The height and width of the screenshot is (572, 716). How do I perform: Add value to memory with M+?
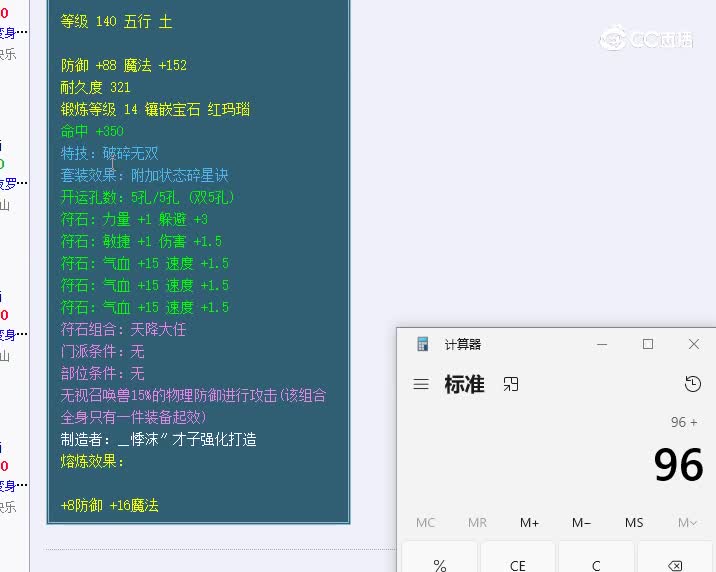coord(529,522)
